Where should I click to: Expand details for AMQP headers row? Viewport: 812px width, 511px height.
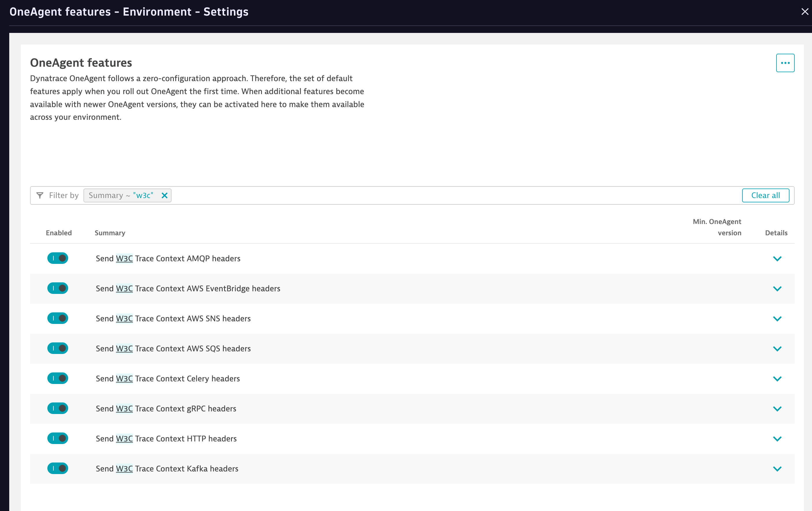[777, 259]
